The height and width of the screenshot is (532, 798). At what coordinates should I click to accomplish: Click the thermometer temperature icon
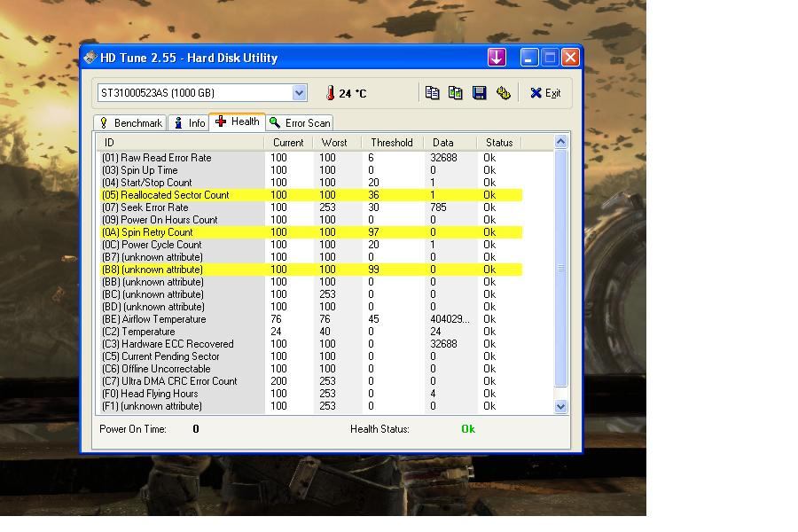[331, 92]
